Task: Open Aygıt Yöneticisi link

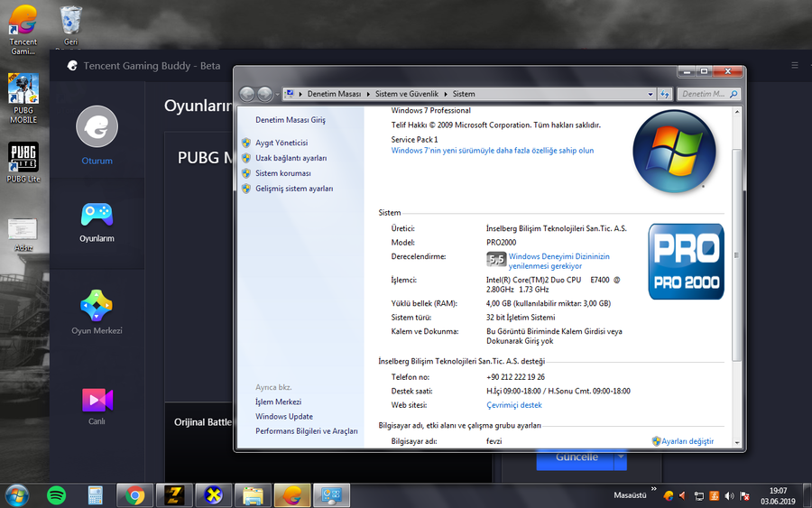Action: coord(281,143)
